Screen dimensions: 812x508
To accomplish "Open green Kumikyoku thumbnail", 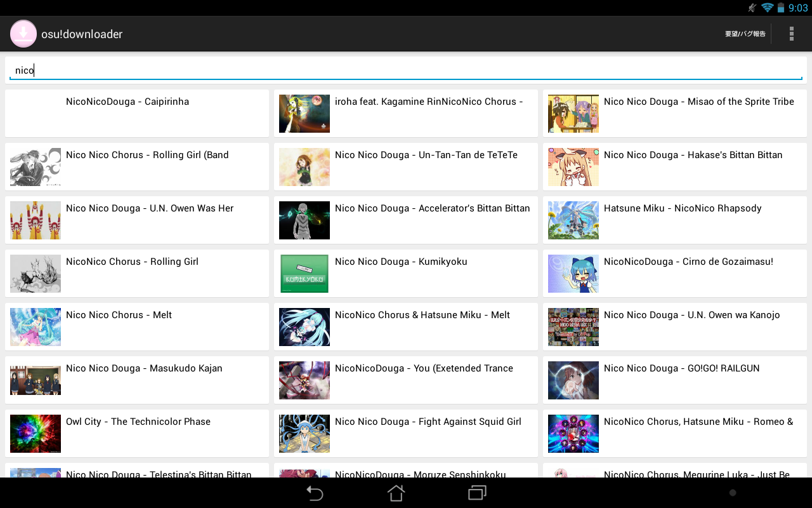I will (x=304, y=274).
